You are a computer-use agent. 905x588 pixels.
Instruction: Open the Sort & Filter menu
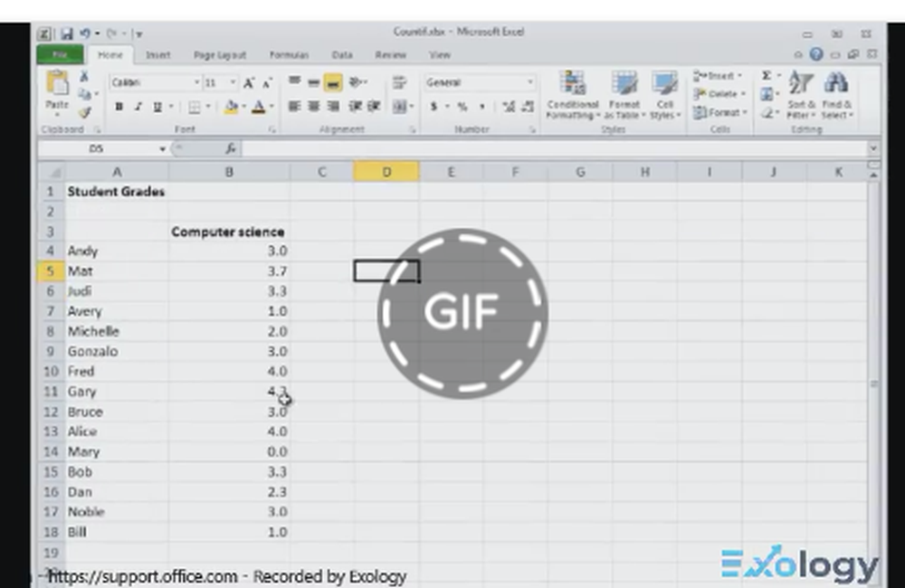pos(801,95)
